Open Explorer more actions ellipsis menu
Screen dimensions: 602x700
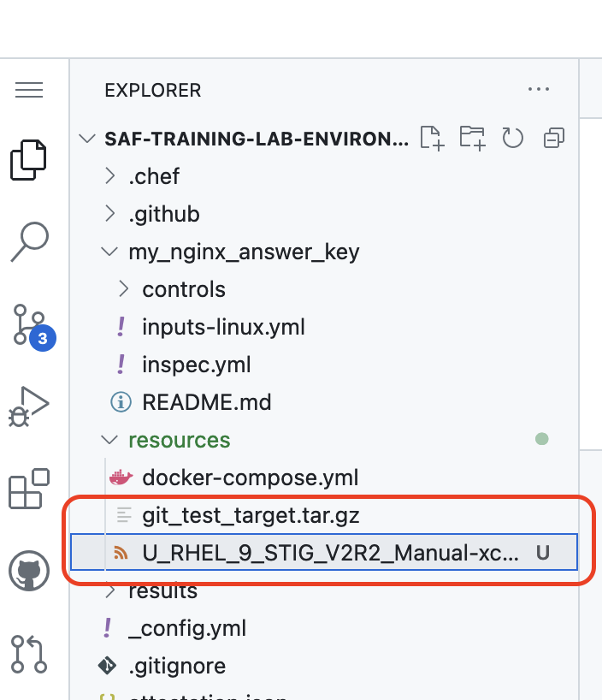[x=538, y=89]
